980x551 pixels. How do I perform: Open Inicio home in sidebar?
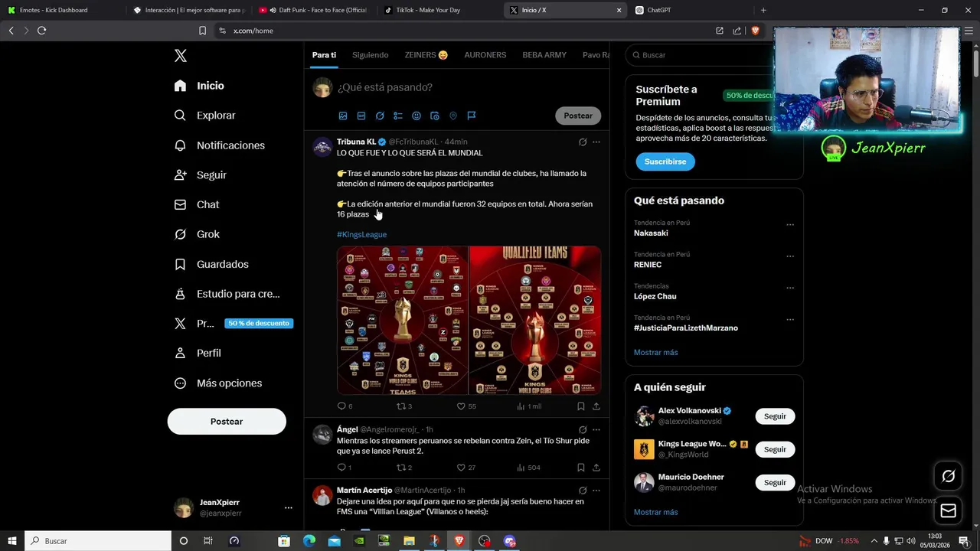pyautogui.click(x=199, y=86)
